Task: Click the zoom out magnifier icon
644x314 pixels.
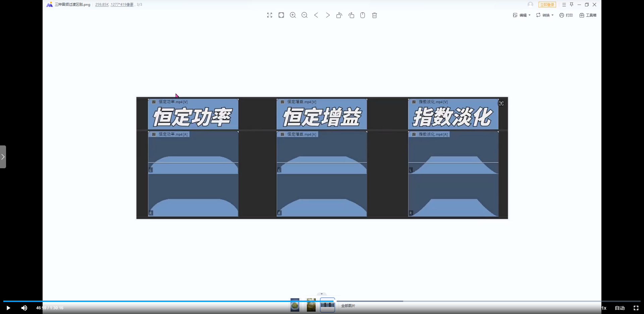Action: point(305,15)
